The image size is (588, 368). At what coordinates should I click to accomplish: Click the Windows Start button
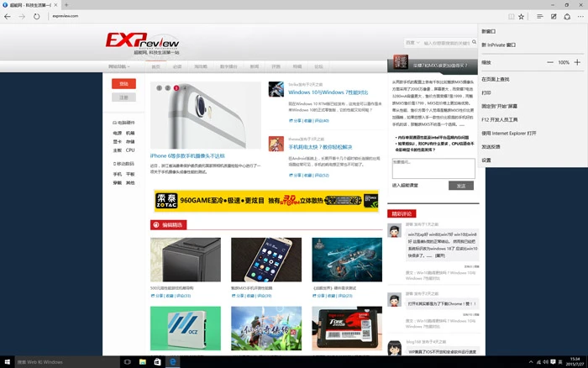[x=8, y=361]
